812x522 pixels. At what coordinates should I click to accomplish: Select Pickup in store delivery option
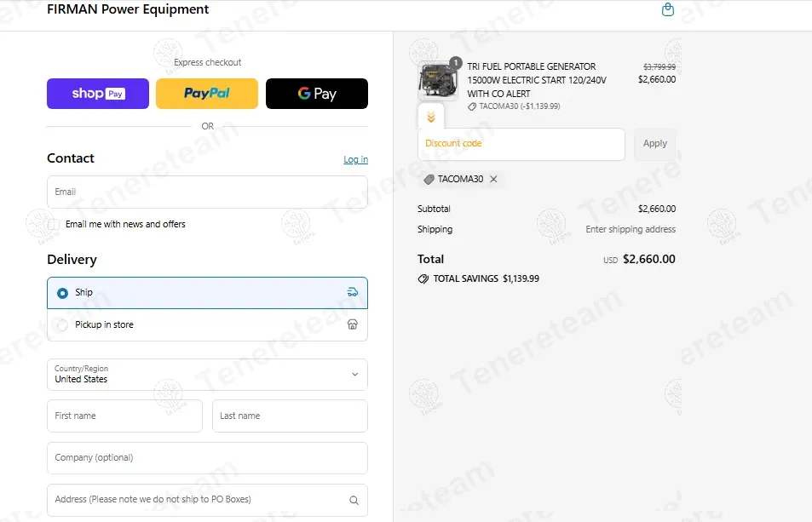[207, 325]
